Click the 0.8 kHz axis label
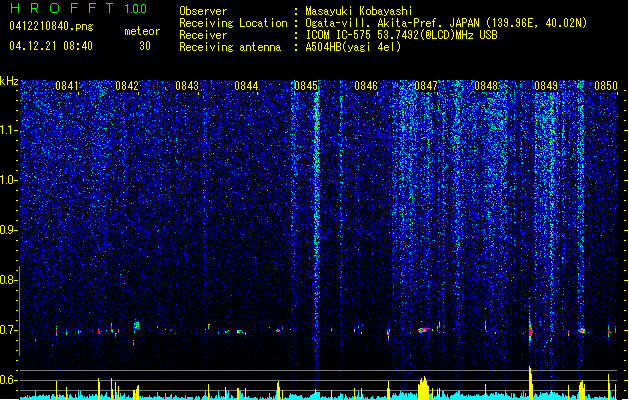Screen dimensions: 629x400 point(9,280)
